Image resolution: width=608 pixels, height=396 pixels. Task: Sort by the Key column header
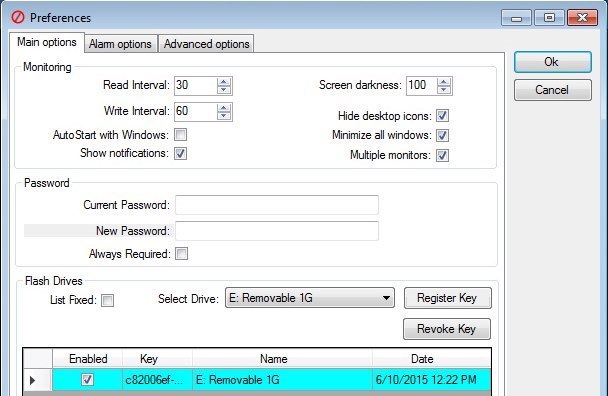[157, 359]
